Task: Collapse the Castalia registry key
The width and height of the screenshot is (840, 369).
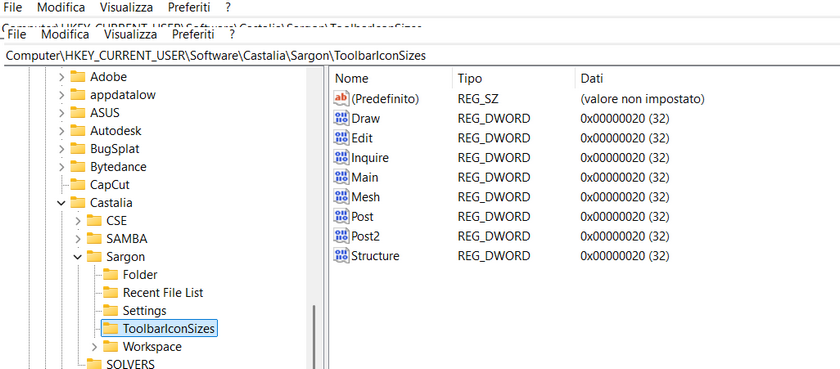Action: point(62,203)
